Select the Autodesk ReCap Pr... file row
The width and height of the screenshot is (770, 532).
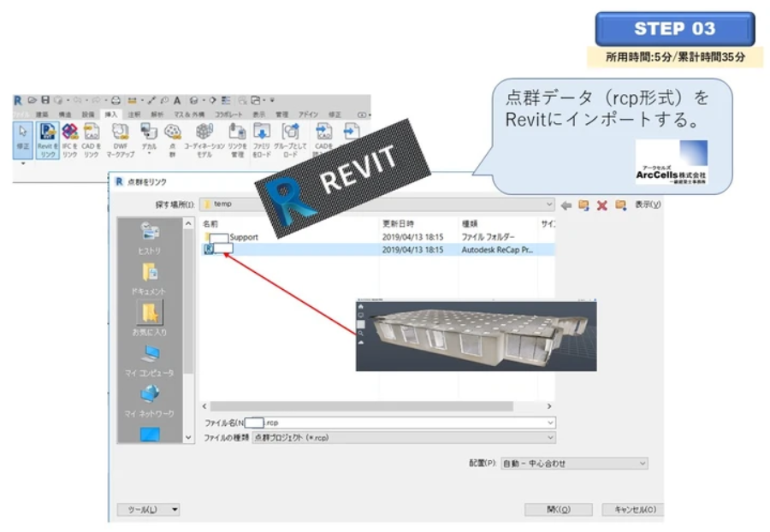click(x=377, y=250)
